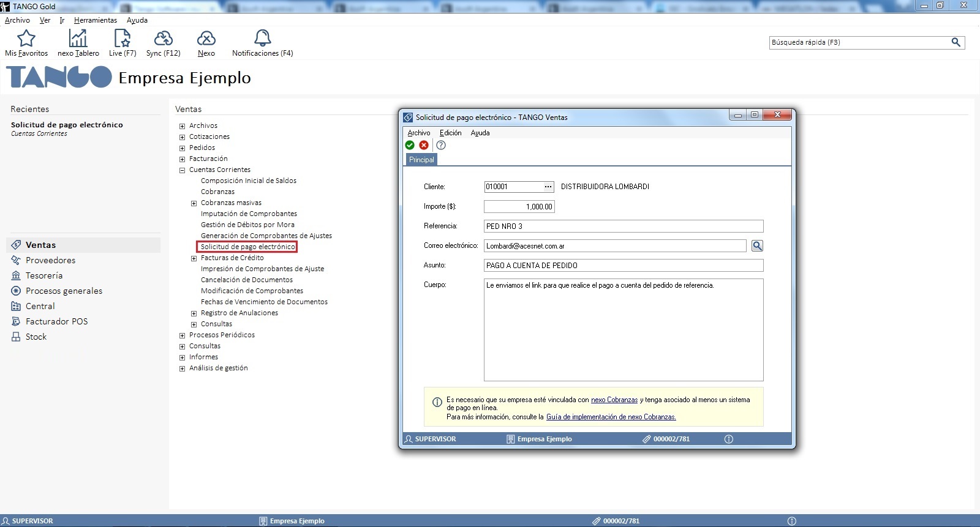Viewport: 980px width, 527px height.
Task: Expand the Facturación tree node
Action: [x=182, y=159]
